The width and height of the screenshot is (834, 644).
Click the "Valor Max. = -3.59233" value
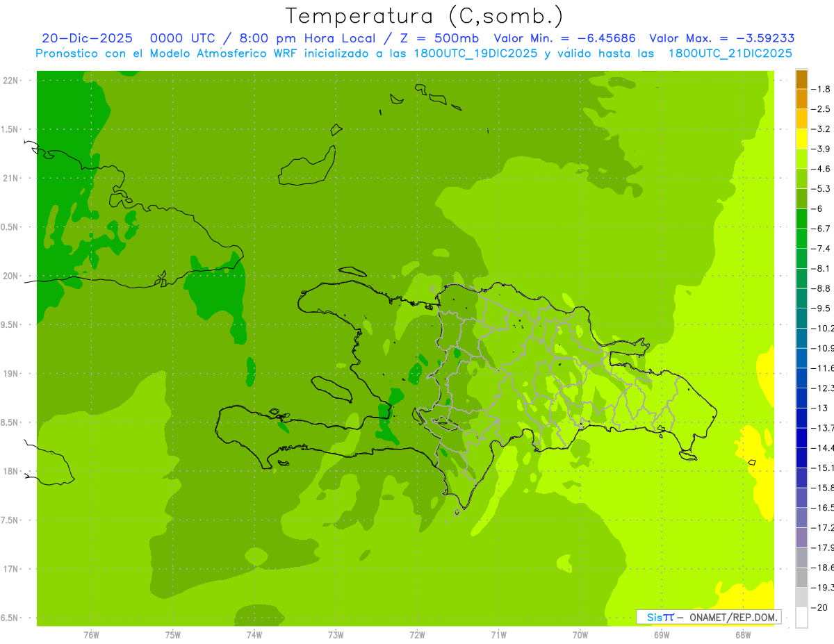[x=721, y=38]
